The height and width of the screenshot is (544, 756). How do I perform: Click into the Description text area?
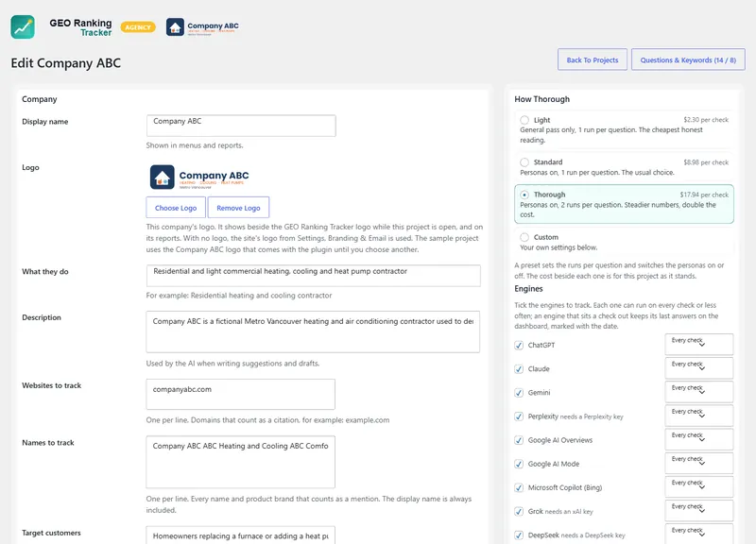313,332
